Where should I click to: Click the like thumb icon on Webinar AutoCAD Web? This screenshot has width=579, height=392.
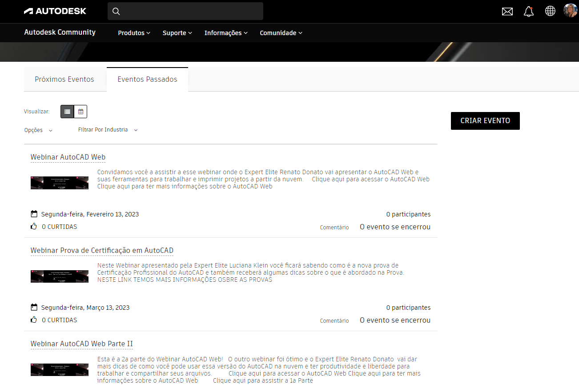[33, 226]
